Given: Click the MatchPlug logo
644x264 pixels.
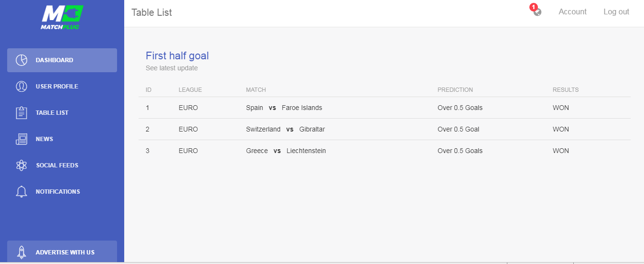Looking at the screenshot, I should [62, 17].
